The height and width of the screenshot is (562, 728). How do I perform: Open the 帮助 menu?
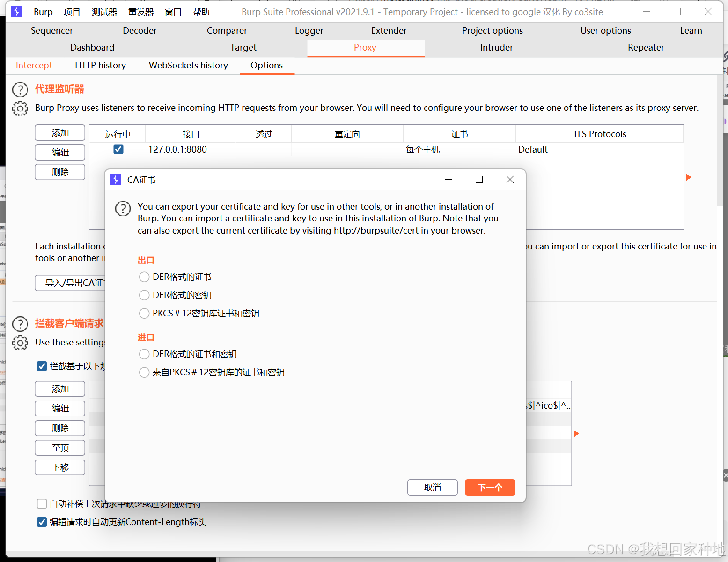(x=201, y=12)
